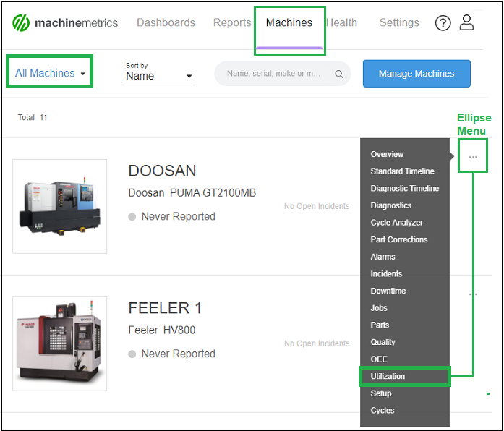Go to the Dashboards tab
Screen dimensions: 504x431
pos(166,22)
